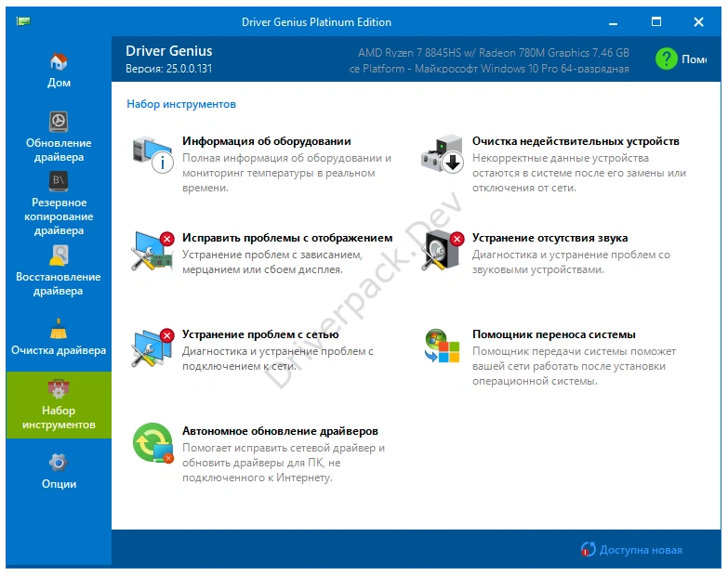Click the Автономное обновление драйверов green icon
The image size is (728, 576).
152,443
